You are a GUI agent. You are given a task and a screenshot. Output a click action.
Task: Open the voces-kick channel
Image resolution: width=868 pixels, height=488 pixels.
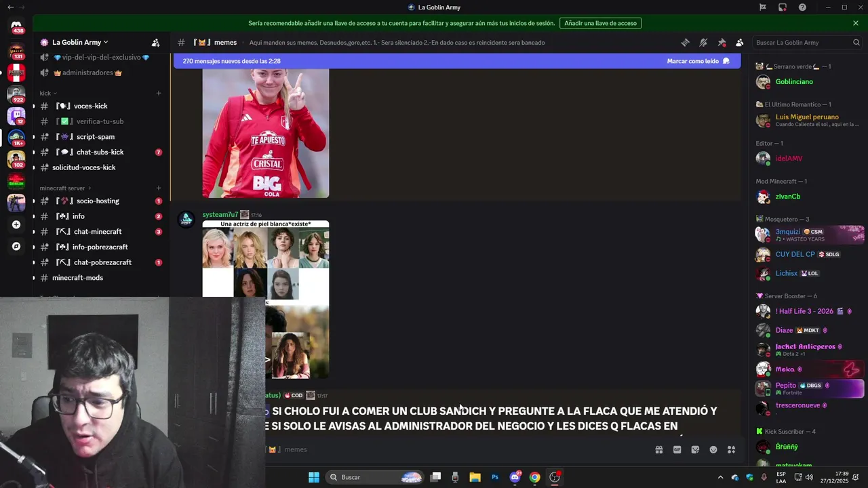(x=101, y=106)
